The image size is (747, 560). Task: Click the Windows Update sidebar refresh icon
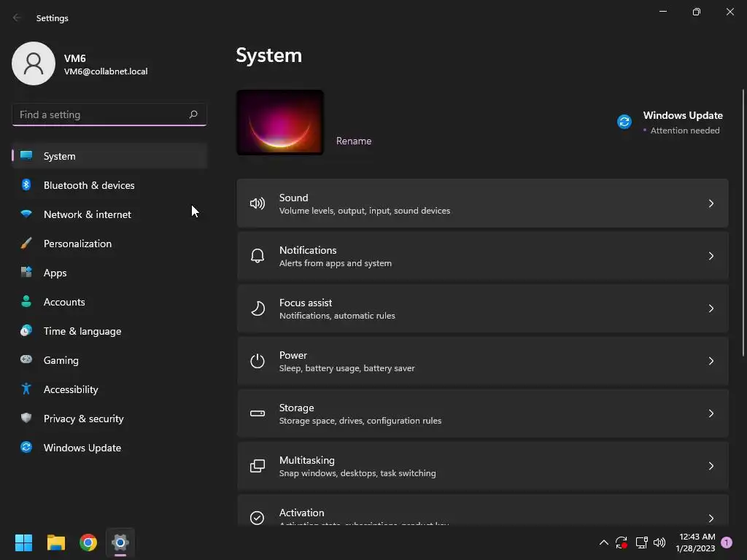pos(26,447)
